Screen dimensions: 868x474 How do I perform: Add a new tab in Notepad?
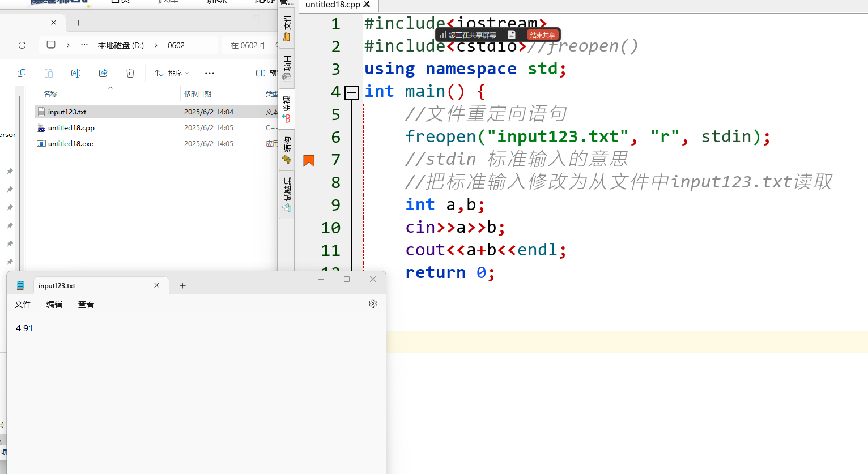[182, 286]
